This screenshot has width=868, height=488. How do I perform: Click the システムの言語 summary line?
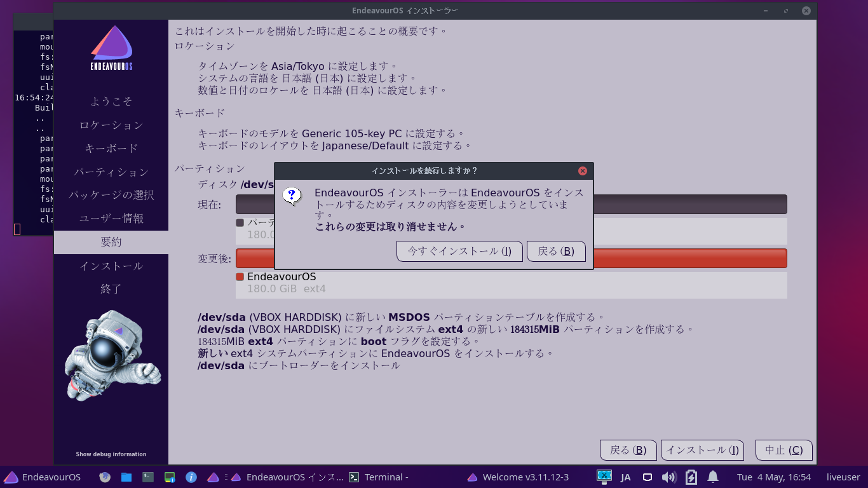pos(308,78)
